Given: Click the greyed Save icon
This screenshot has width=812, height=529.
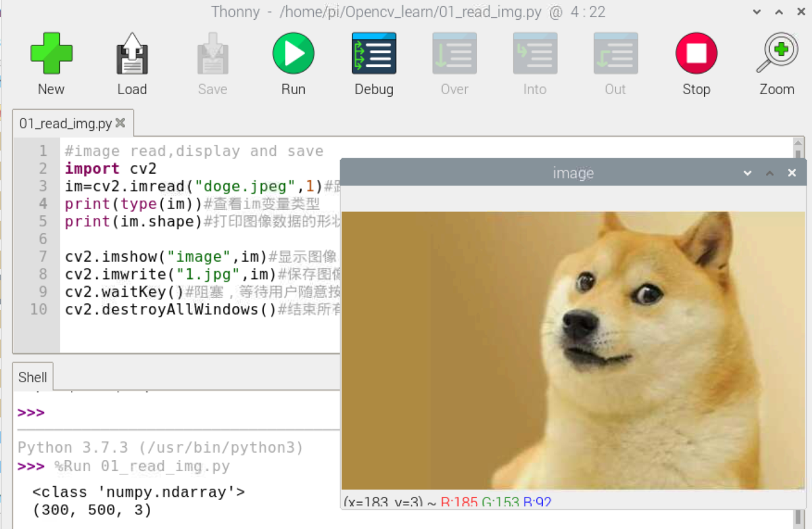Looking at the screenshot, I should 213,53.
